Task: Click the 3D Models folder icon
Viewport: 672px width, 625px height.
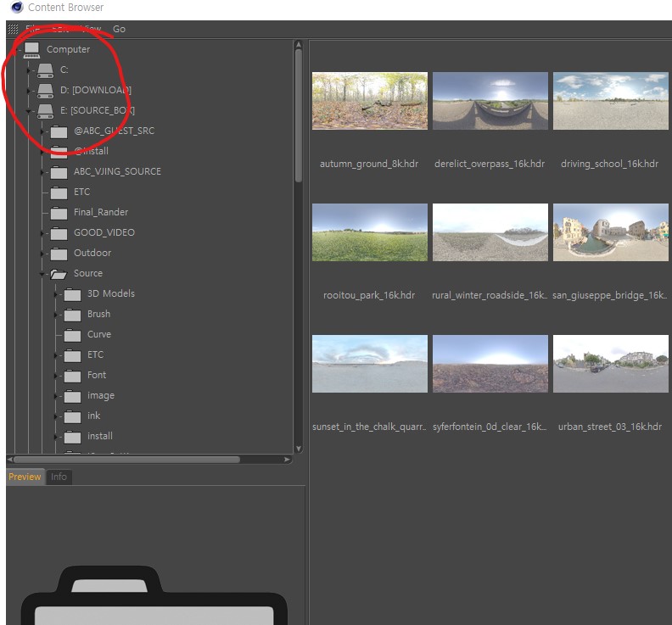Action: (x=72, y=294)
